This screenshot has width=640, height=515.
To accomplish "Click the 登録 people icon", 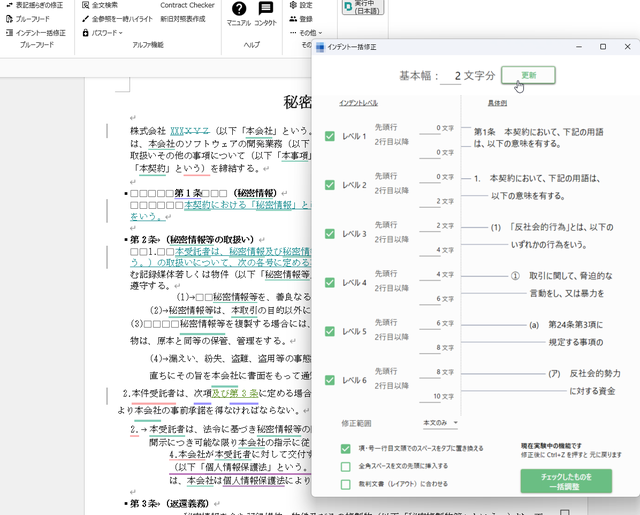I will tap(299, 19).
